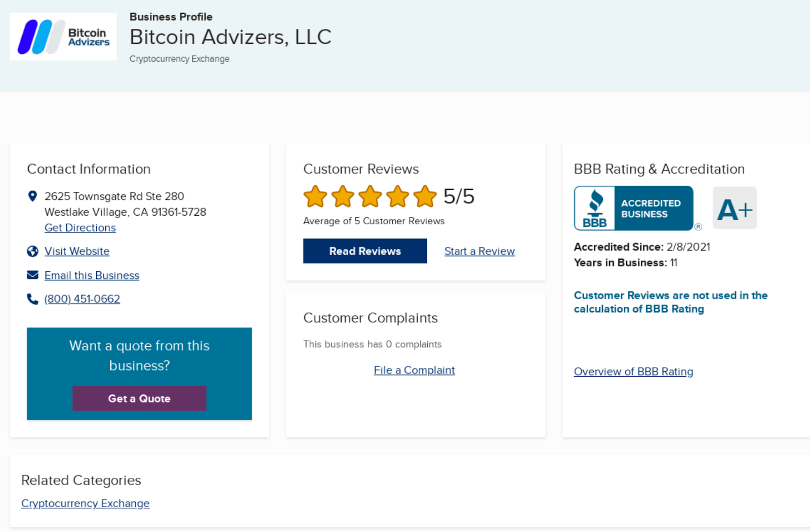Click the map pin location icon

pyautogui.click(x=32, y=196)
